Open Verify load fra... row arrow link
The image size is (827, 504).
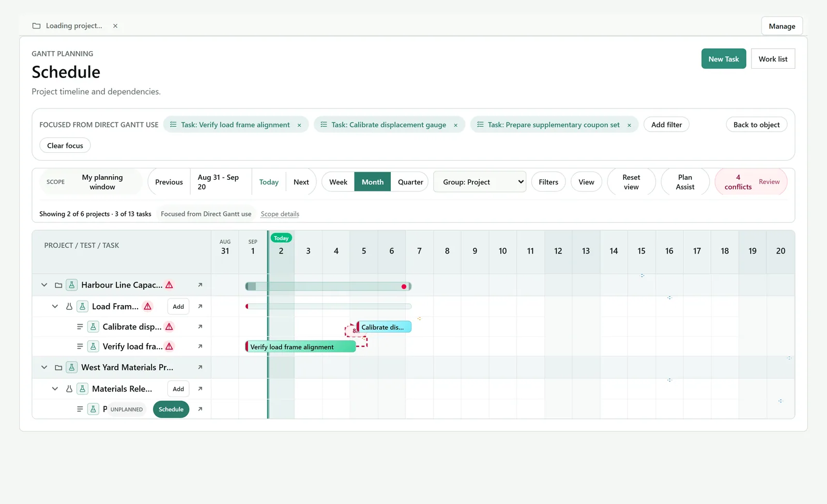click(x=200, y=346)
